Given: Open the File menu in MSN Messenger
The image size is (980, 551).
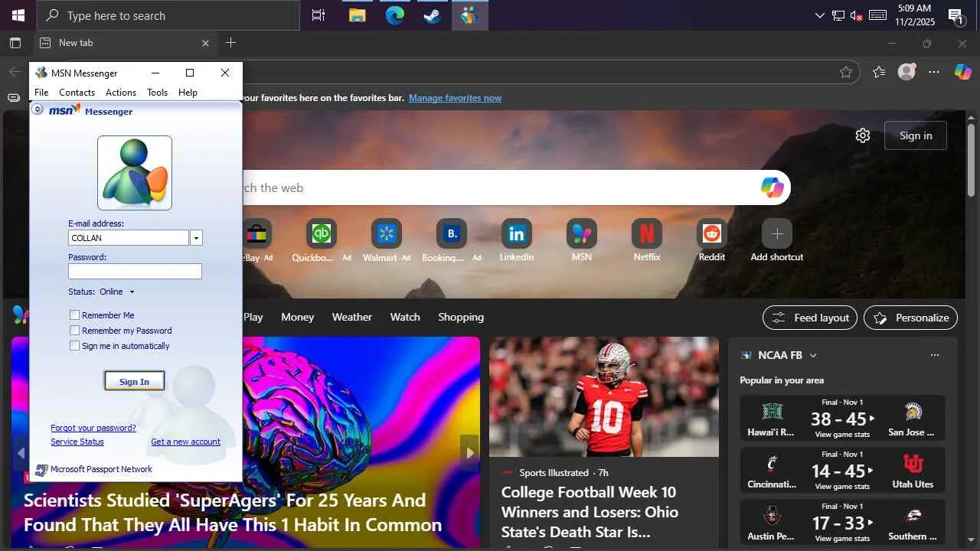Looking at the screenshot, I should (x=41, y=93).
